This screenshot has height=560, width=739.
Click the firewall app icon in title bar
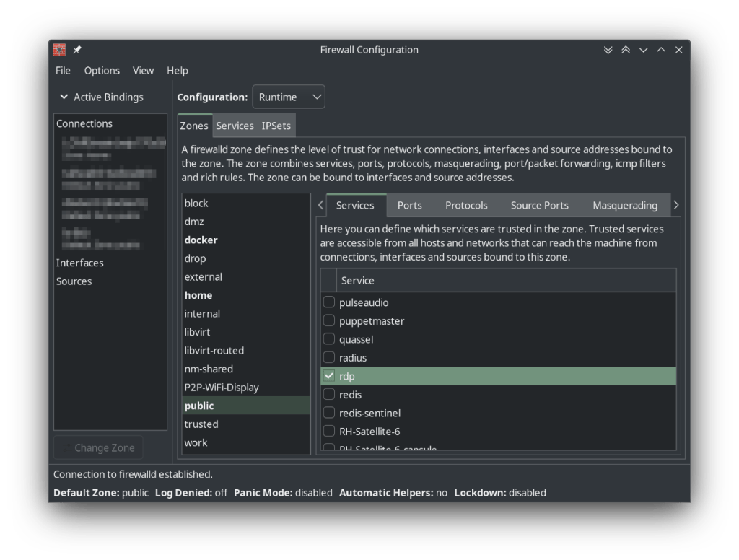coord(60,50)
